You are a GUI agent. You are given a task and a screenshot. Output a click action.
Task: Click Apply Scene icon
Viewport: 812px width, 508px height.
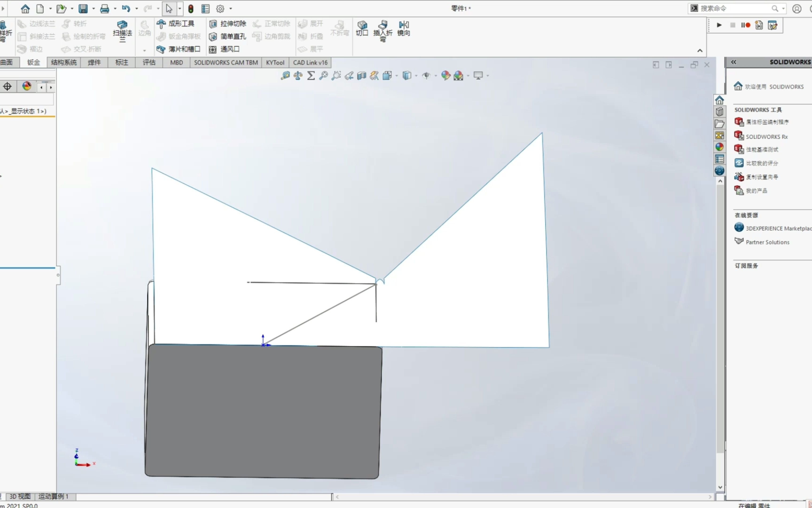pyautogui.click(x=458, y=75)
